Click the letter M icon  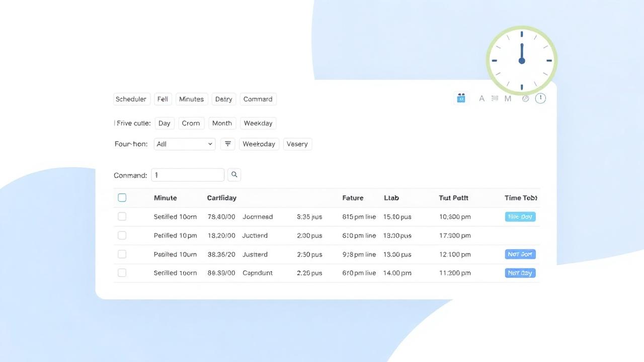tap(508, 99)
